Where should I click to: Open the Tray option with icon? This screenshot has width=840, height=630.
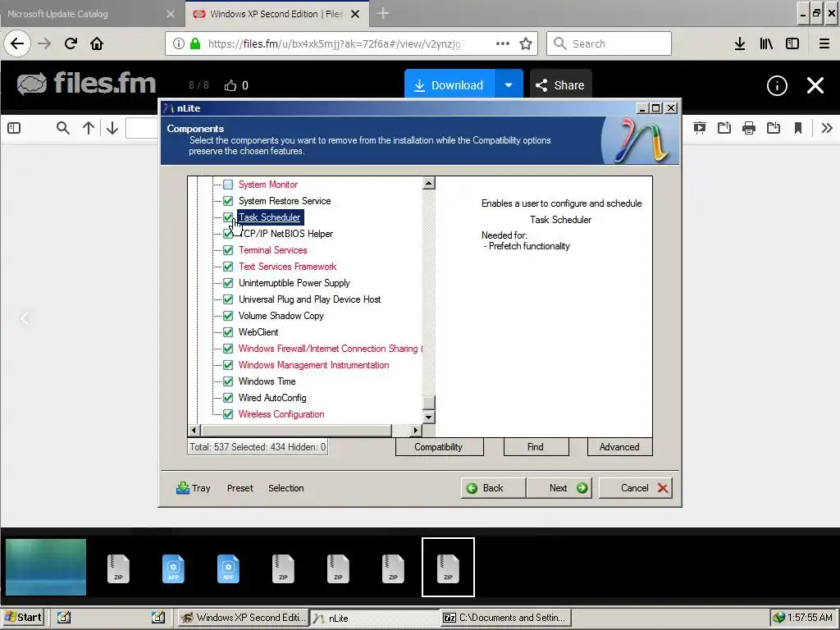pyautogui.click(x=194, y=488)
